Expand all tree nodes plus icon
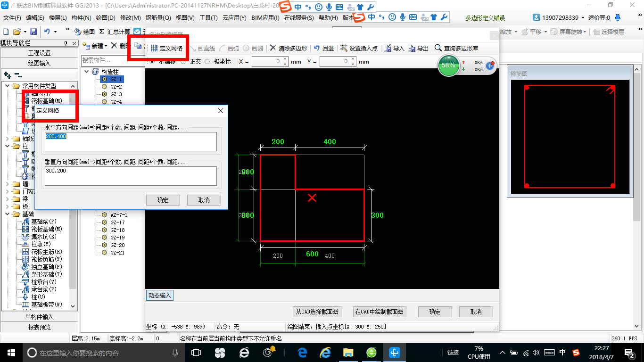This screenshot has height=362, width=644. (x=7, y=75)
